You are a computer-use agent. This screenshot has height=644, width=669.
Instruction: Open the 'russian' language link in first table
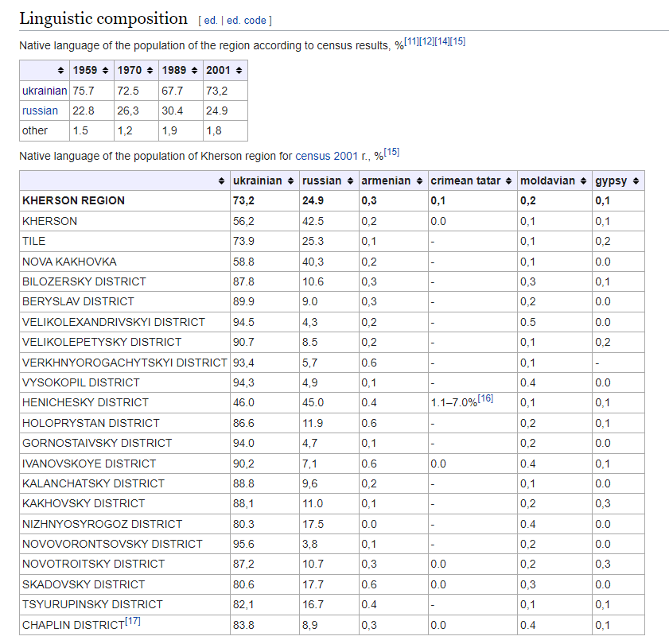(x=40, y=111)
